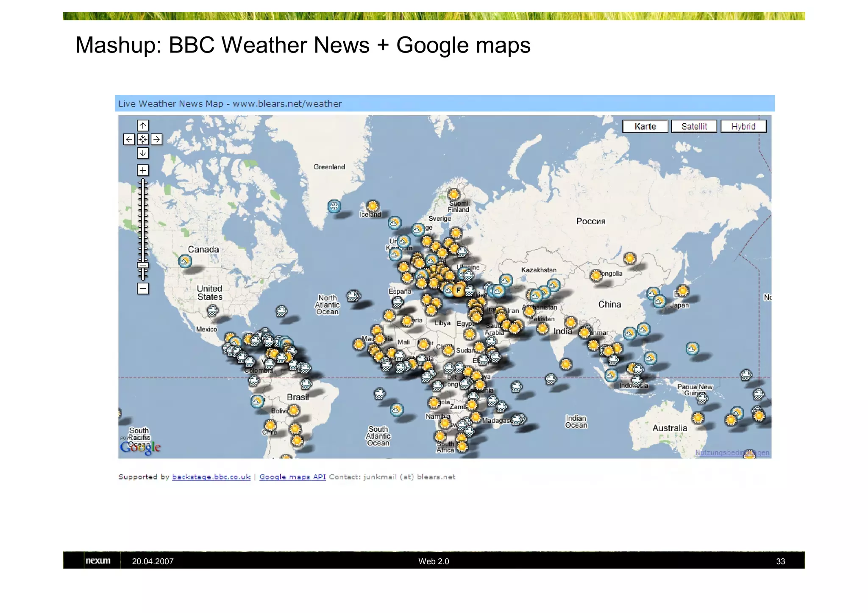
Task: Click the rain marker in United States
Action: tap(213, 311)
